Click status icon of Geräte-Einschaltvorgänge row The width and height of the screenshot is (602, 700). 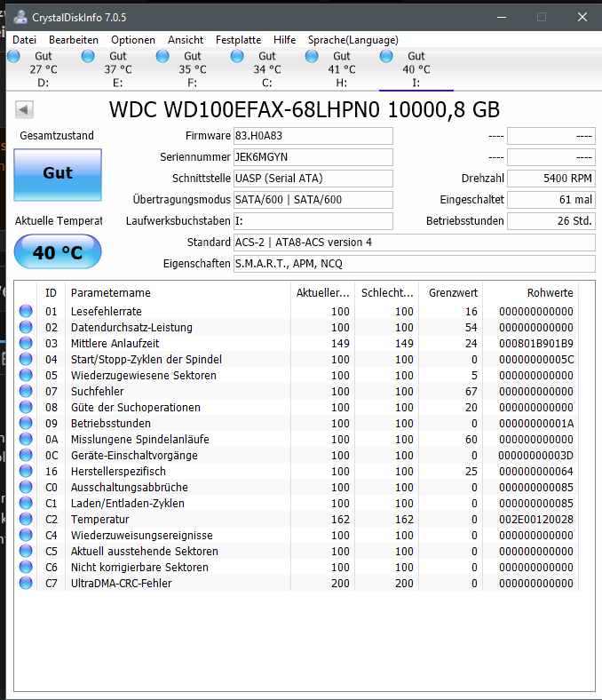[x=26, y=455]
